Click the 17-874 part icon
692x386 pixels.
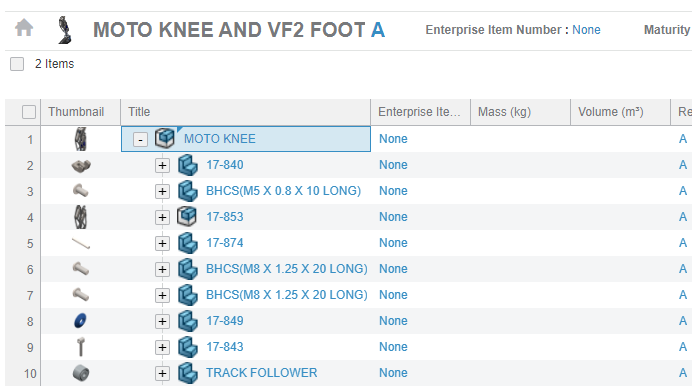[188, 243]
